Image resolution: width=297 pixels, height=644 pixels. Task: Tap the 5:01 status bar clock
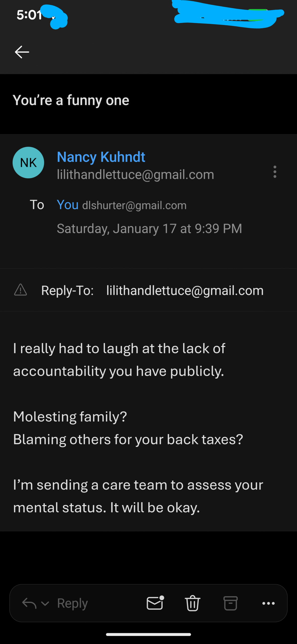tap(29, 15)
